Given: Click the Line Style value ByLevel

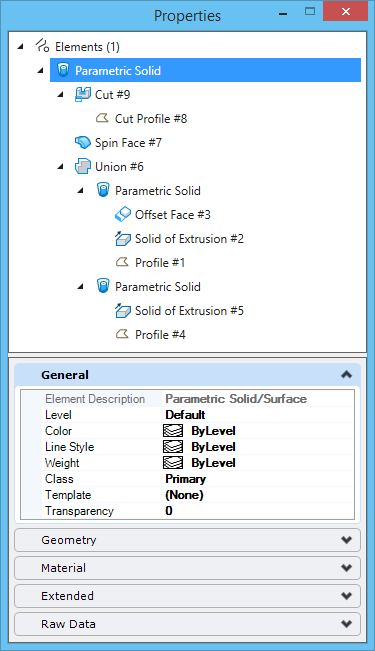Looking at the screenshot, I should point(213,447).
